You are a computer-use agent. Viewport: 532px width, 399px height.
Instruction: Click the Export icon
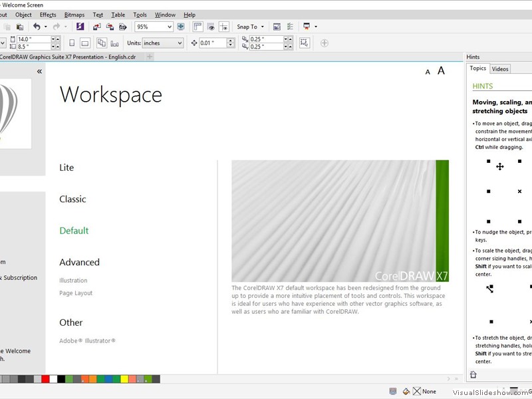(110, 27)
